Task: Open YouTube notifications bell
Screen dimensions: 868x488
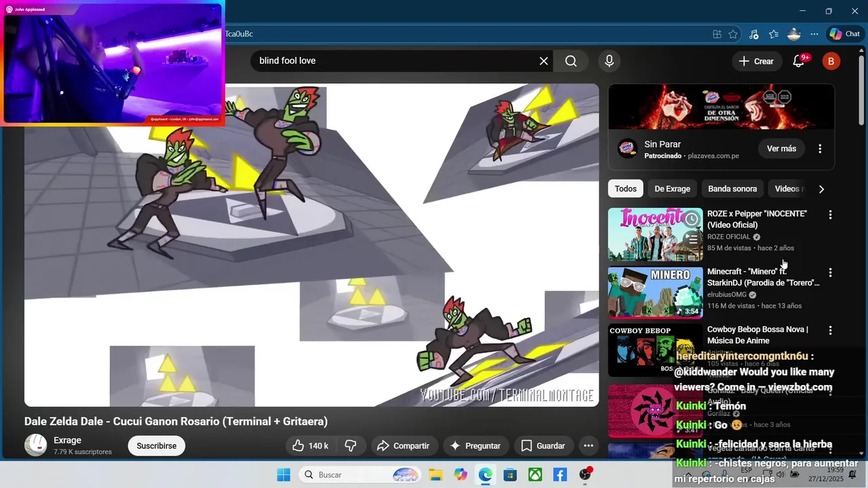Action: tap(799, 61)
